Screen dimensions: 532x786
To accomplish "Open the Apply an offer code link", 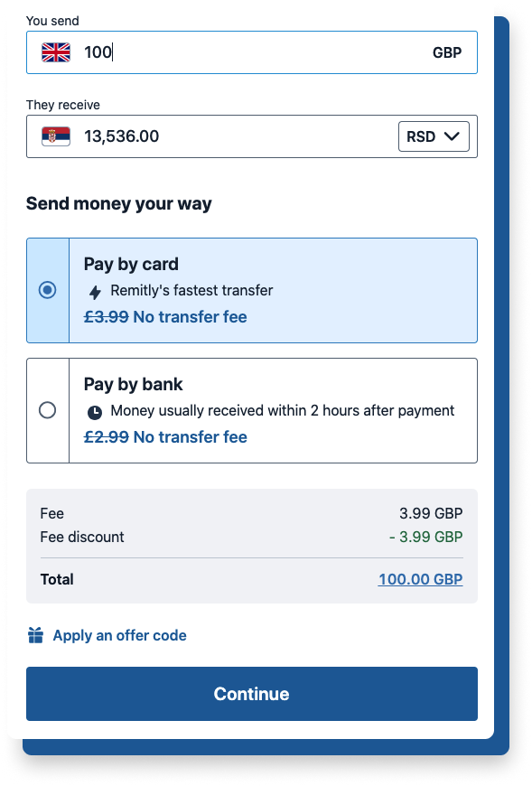I will [120, 635].
